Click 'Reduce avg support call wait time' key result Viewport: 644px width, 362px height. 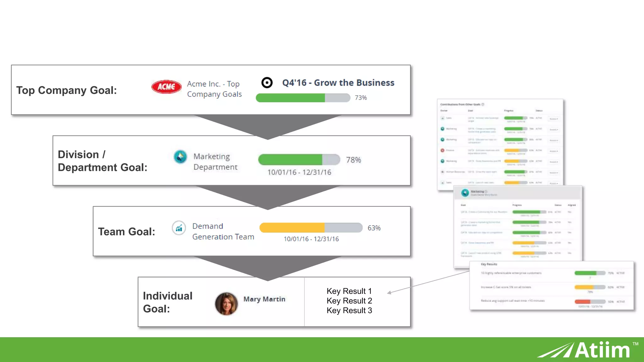[x=513, y=301]
